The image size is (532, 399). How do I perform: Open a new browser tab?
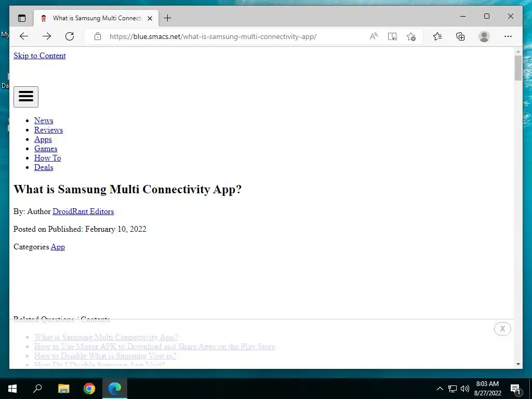pos(167,18)
